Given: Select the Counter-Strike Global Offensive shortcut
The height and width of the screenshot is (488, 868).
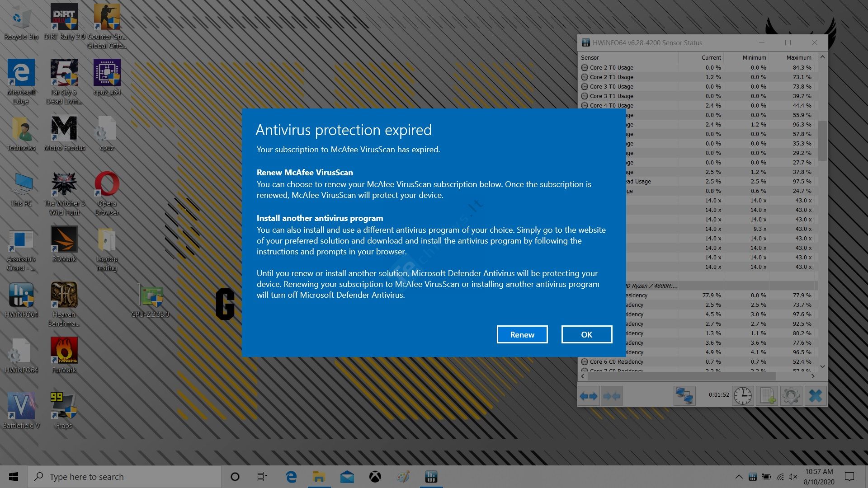Looking at the screenshot, I should pyautogui.click(x=107, y=26).
